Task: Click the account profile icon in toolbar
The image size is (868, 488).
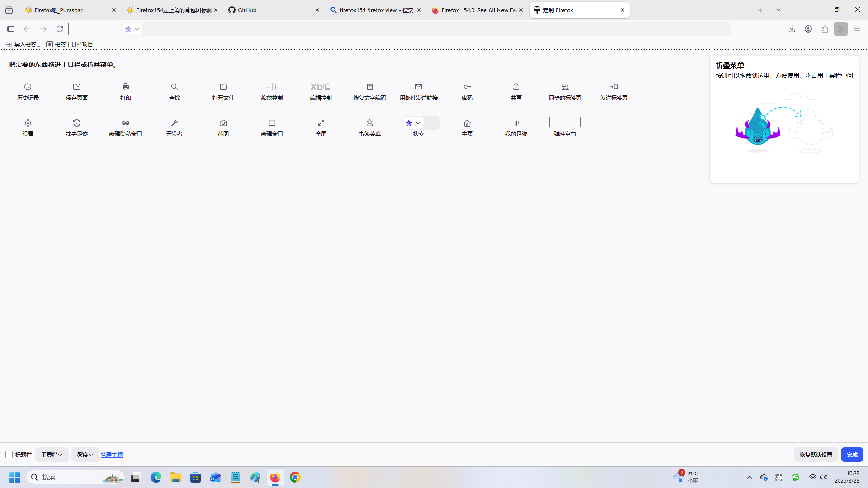Action: tap(808, 29)
